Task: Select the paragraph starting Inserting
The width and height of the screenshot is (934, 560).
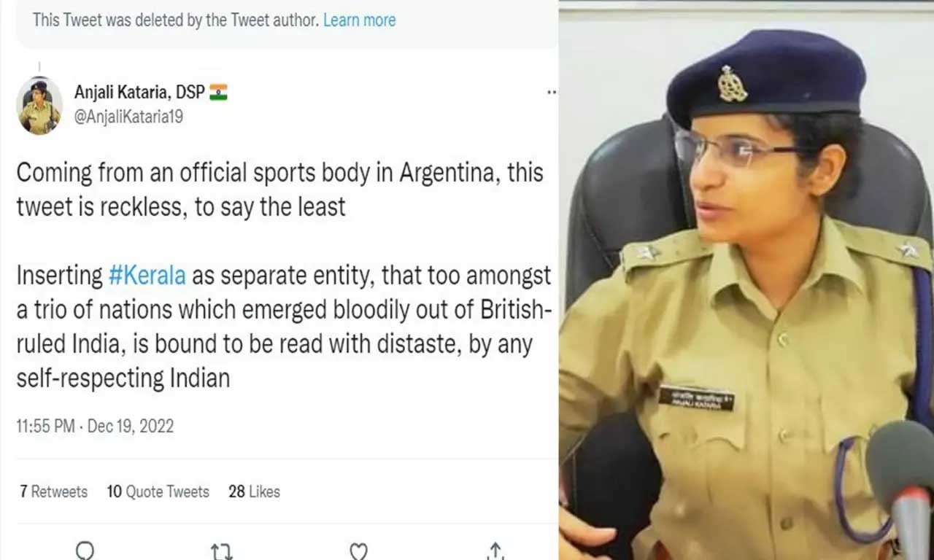Action: point(284,327)
